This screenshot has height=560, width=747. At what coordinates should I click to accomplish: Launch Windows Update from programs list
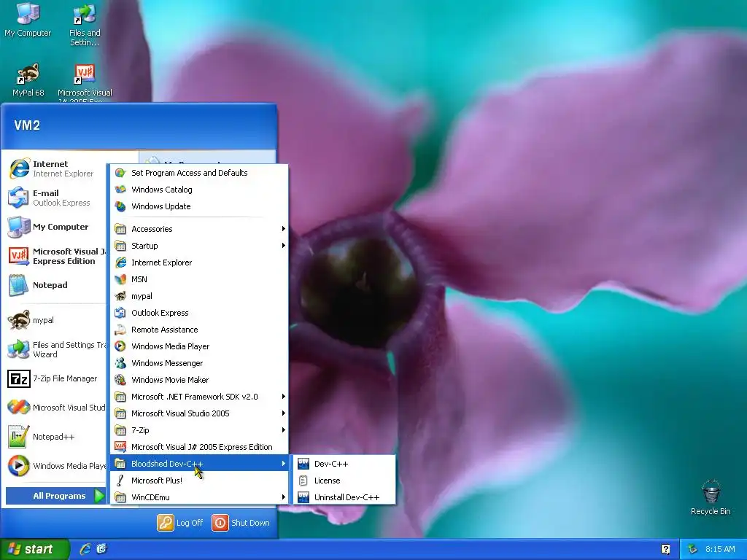click(198, 206)
